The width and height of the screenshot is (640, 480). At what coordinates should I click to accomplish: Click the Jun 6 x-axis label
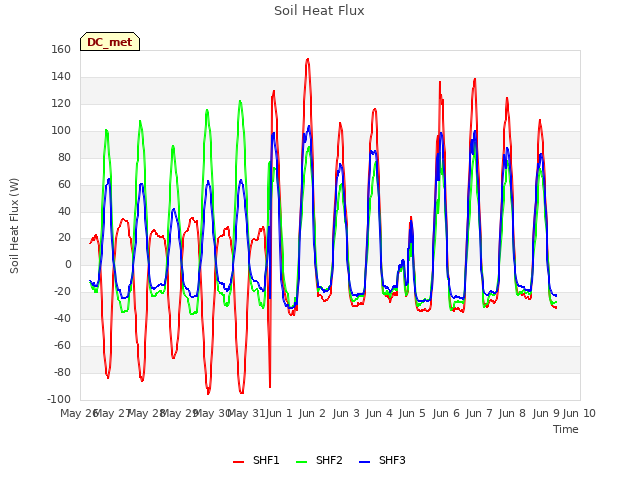(446, 413)
